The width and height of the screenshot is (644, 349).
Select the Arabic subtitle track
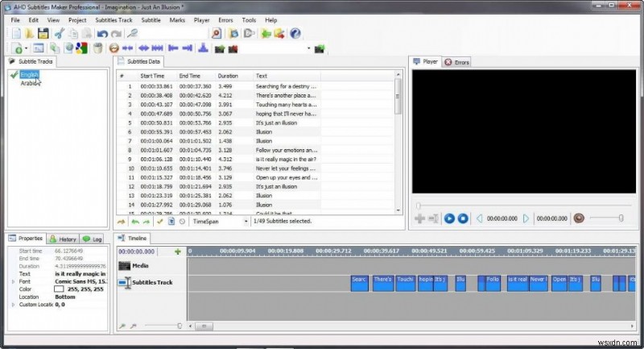coord(29,83)
